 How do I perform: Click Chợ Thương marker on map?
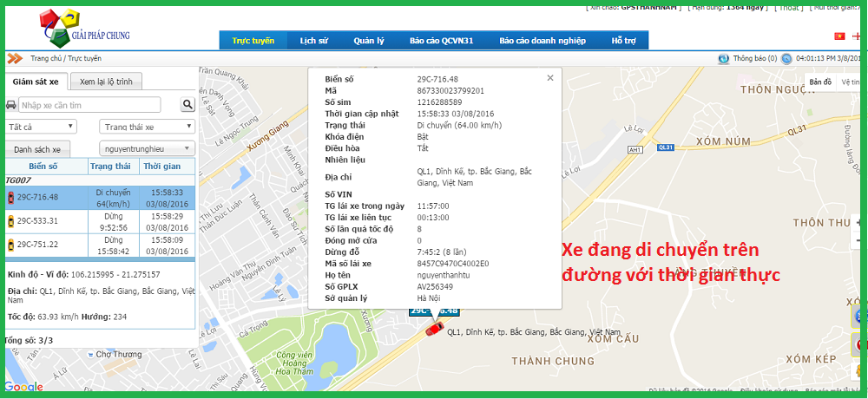pos(114,354)
